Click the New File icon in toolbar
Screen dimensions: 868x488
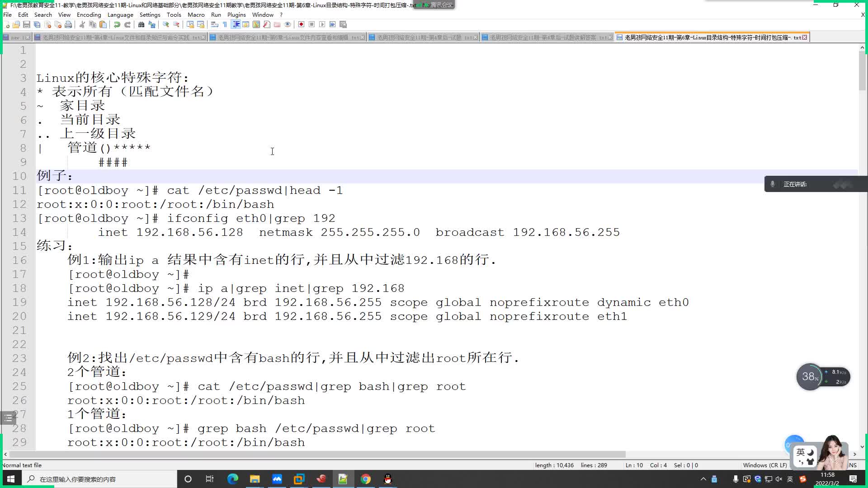point(6,24)
